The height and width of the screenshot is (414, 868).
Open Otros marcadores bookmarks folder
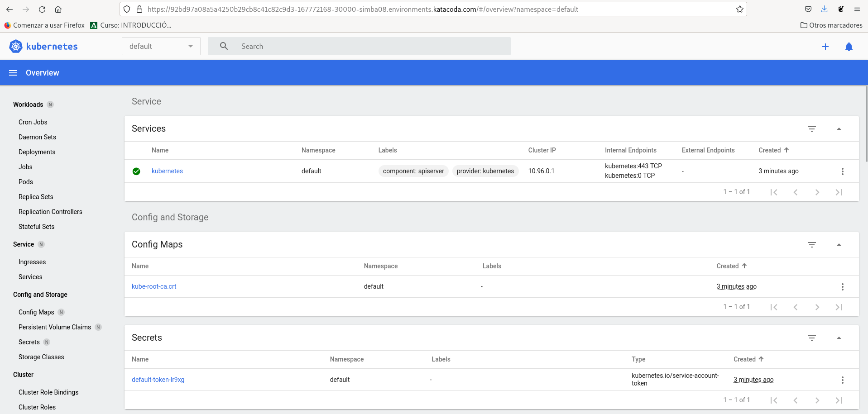pos(831,25)
